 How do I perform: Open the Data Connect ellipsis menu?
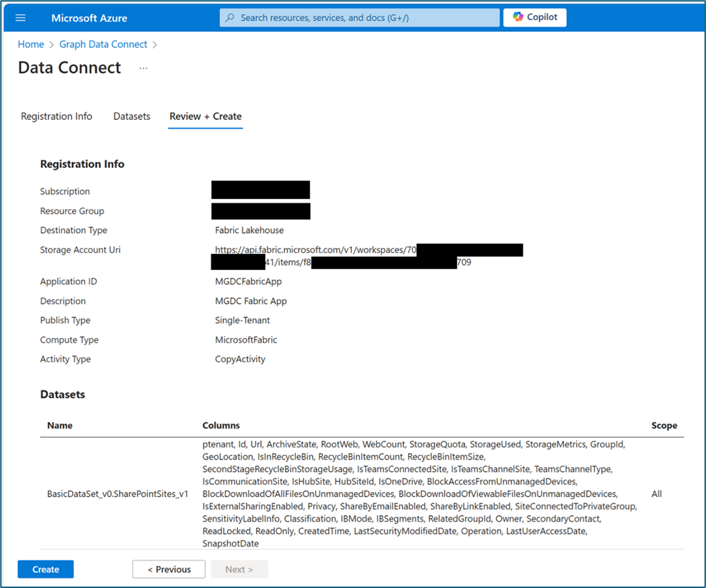click(x=144, y=68)
